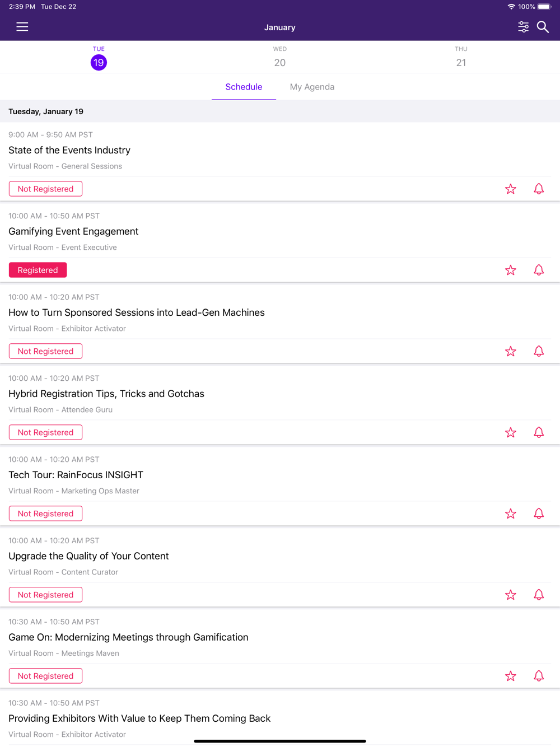The height and width of the screenshot is (747, 560).
Task: Switch to the My Agenda tab
Action: pos(312,87)
